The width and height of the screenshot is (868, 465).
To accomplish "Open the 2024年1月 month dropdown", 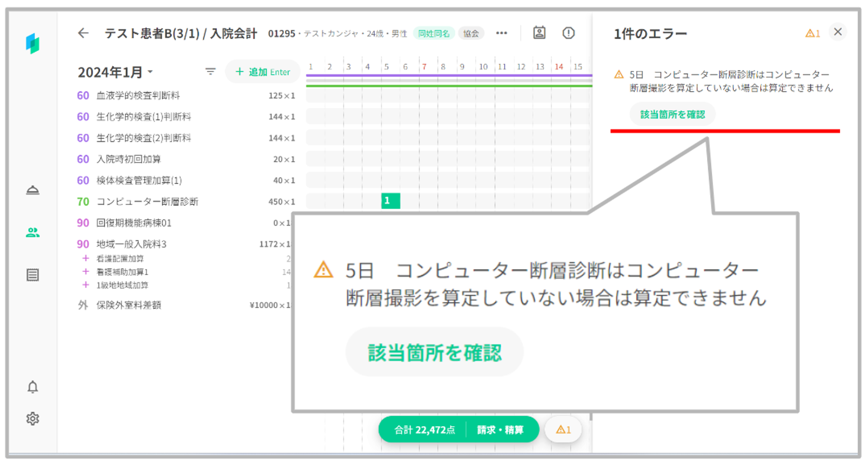I will click(115, 72).
